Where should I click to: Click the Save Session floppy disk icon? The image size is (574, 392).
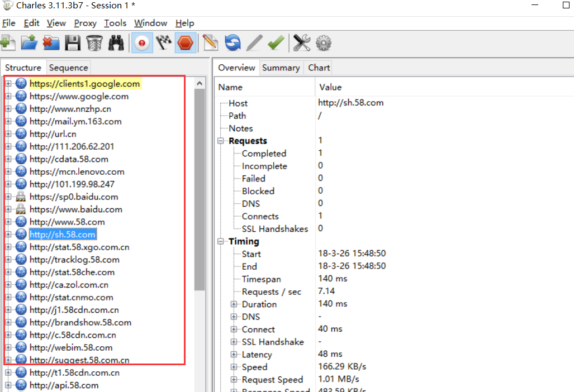73,43
